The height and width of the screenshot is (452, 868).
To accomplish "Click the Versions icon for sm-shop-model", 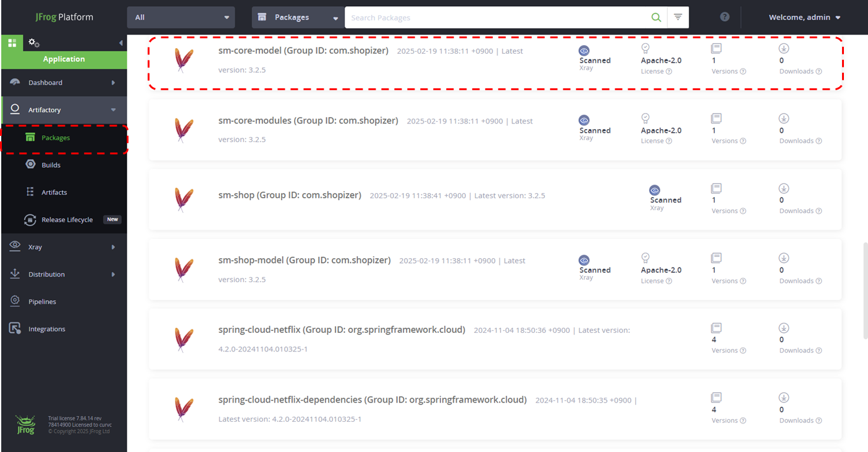I will (717, 257).
